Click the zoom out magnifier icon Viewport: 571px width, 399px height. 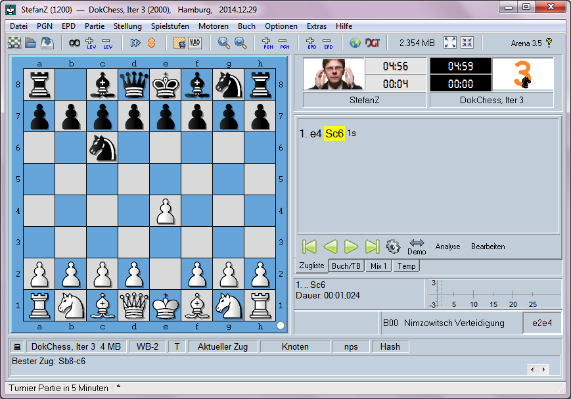point(240,43)
